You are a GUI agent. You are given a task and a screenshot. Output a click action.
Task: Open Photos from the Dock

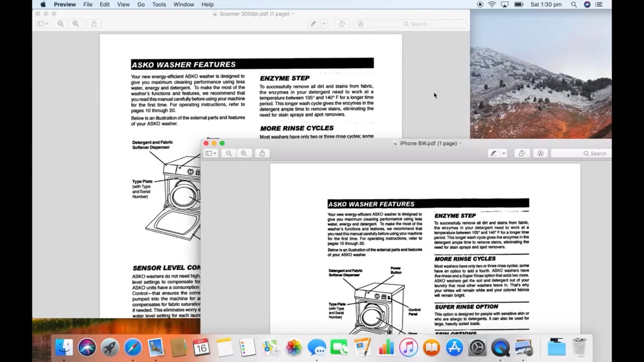[294, 347]
